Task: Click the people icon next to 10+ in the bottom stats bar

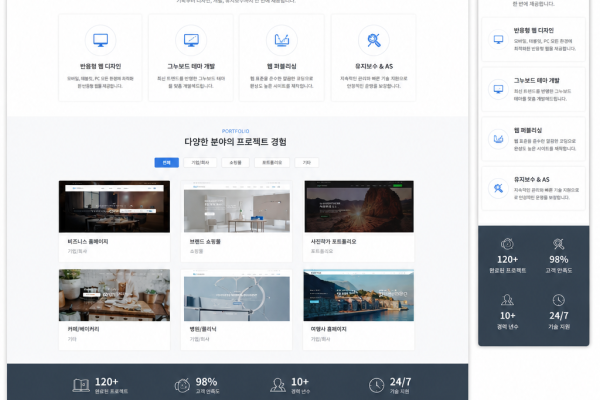Action: [278, 385]
